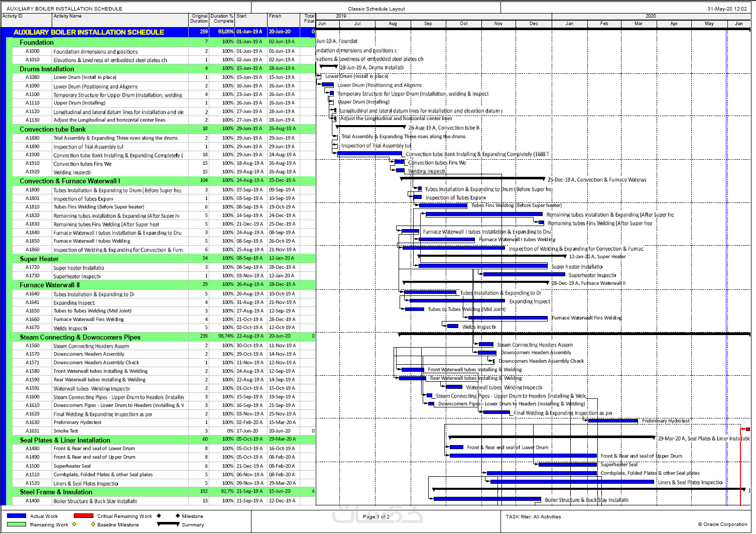The width and height of the screenshot is (756, 534).
Task: Click the Tubes Fins Welding Gantt bar
Action: click(443, 205)
